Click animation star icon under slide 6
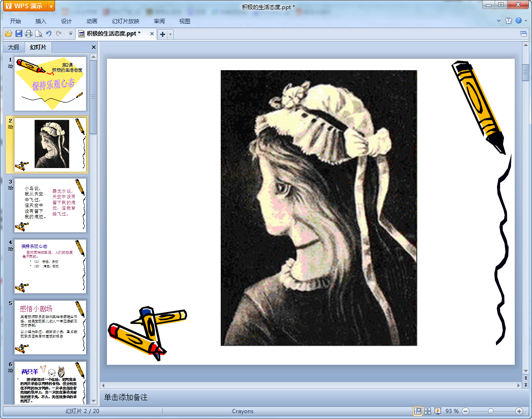The height and width of the screenshot is (419, 532). 10,370
